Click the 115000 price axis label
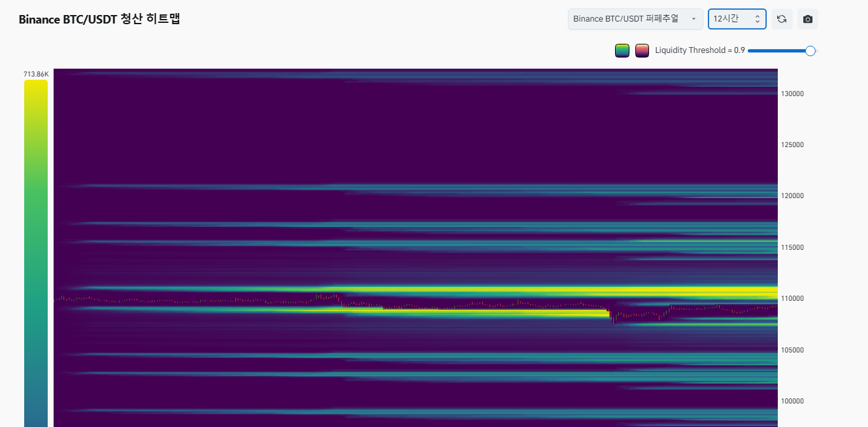Image resolution: width=868 pixels, height=427 pixels. 792,247
